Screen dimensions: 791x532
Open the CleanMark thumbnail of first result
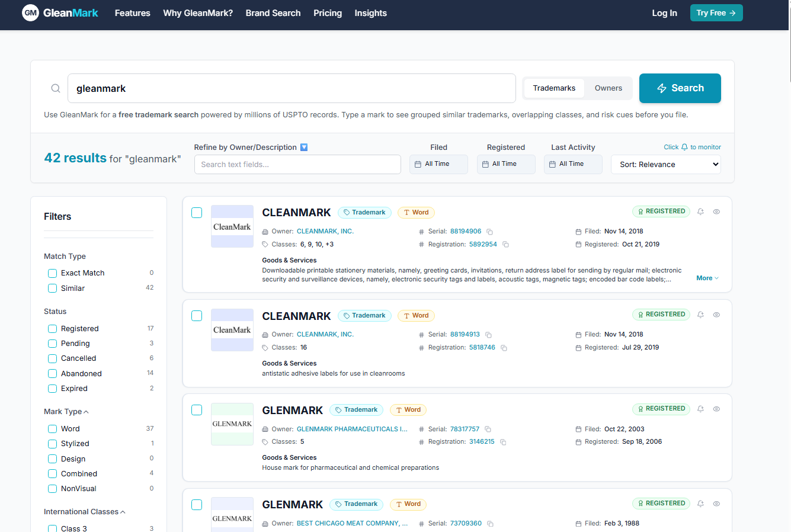(232, 226)
